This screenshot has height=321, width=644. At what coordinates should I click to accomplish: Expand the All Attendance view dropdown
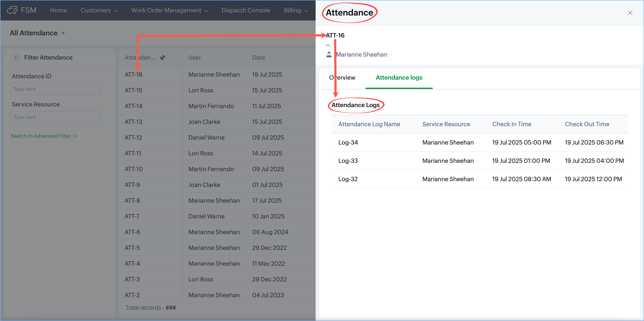[63, 33]
